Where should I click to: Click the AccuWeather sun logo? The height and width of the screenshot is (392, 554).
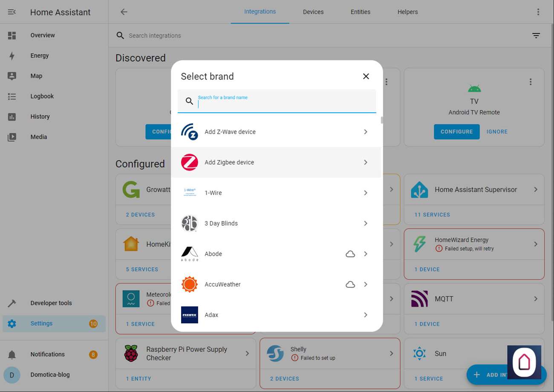[x=189, y=284]
